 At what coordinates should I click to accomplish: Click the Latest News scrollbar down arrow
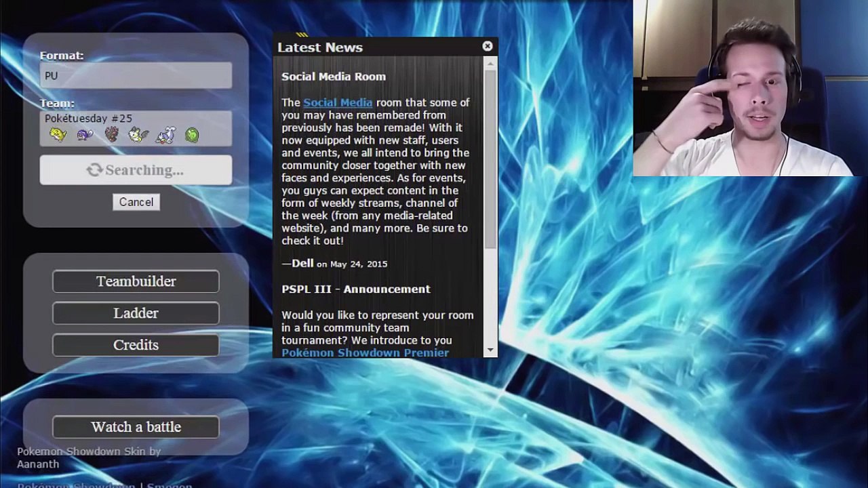pyautogui.click(x=491, y=350)
